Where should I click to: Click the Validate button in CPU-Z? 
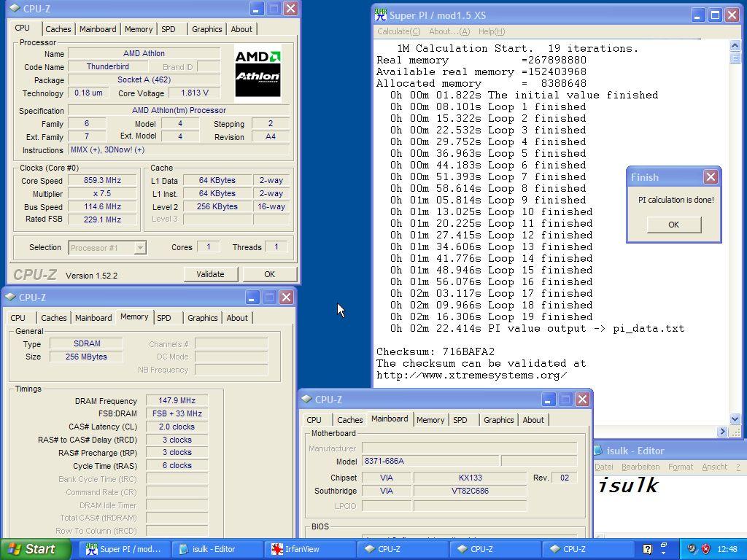pyautogui.click(x=210, y=274)
